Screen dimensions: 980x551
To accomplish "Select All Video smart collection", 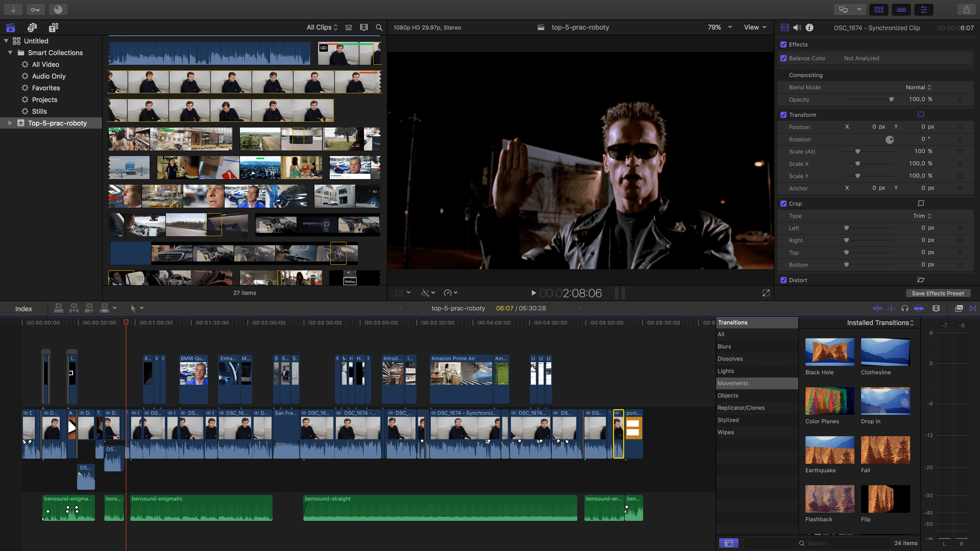I will pos(45,64).
